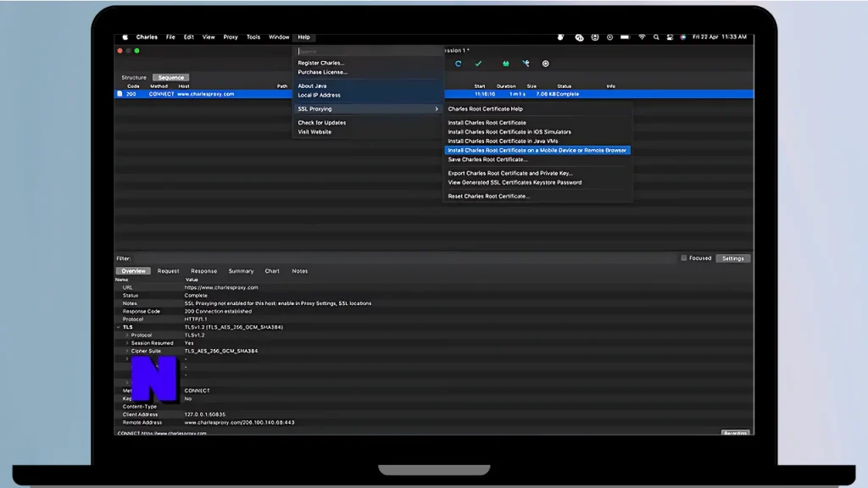Click the Help menu search field
The height and width of the screenshot is (488, 868).
[370, 52]
